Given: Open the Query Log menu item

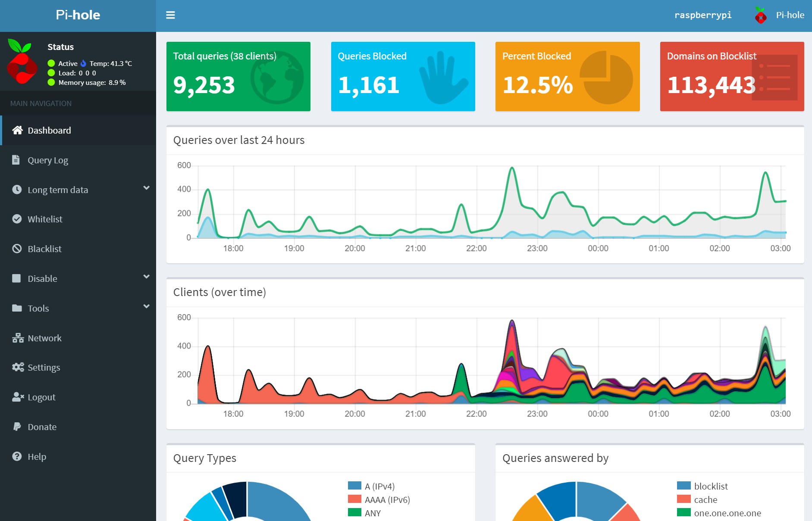Looking at the screenshot, I should click(78, 160).
